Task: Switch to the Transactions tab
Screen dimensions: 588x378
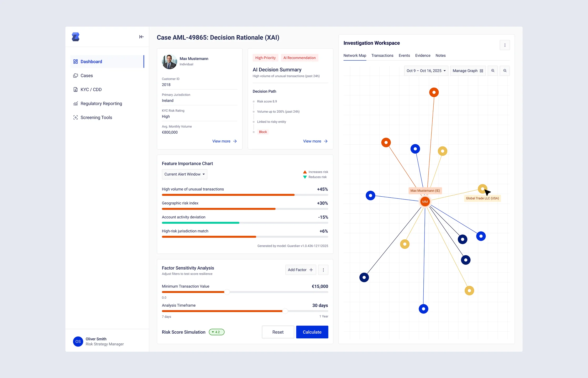Action: click(382, 55)
